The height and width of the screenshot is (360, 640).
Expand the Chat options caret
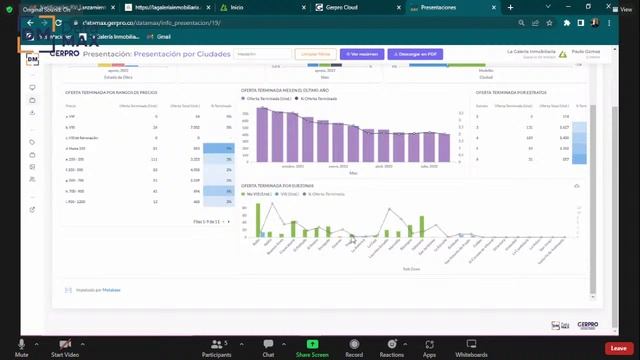tap(284, 344)
